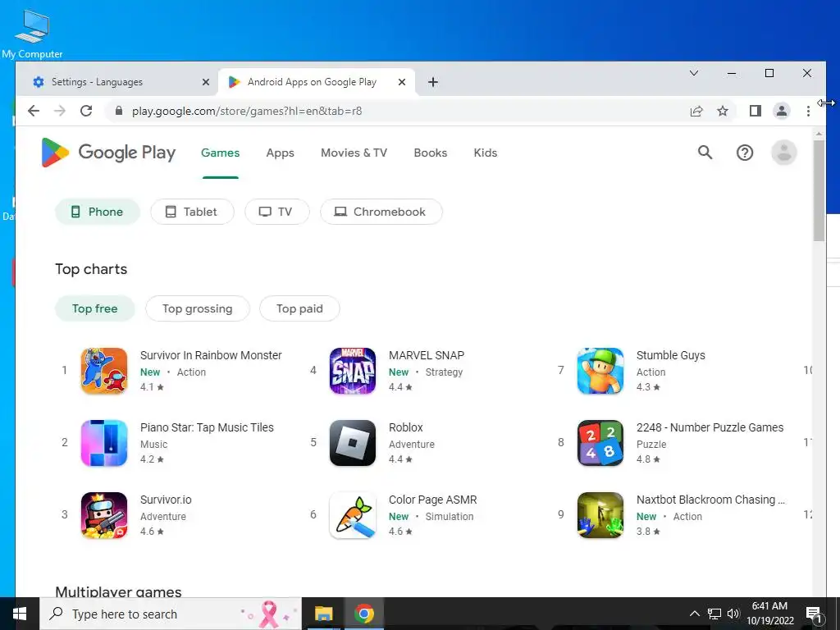Select My Computer desktop icon
This screenshot has width=840, height=630.
pos(32,34)
